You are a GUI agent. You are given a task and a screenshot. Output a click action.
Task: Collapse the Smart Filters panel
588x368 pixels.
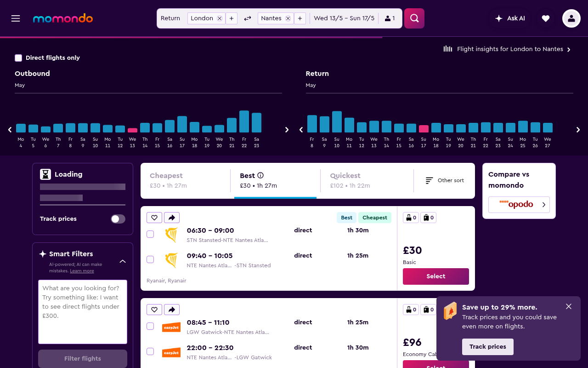coord(122,261)
